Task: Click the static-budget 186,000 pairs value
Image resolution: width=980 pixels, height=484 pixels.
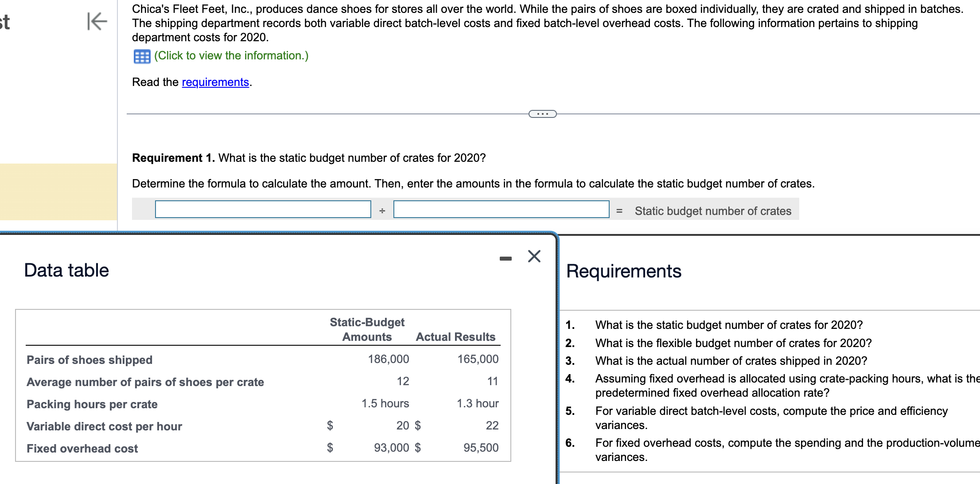Action: point(388,359)
